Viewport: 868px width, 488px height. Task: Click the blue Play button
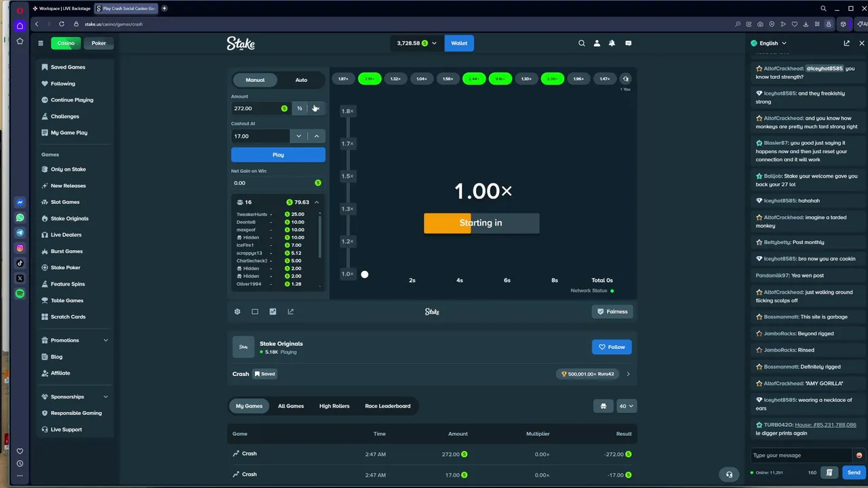click(278, 155)
